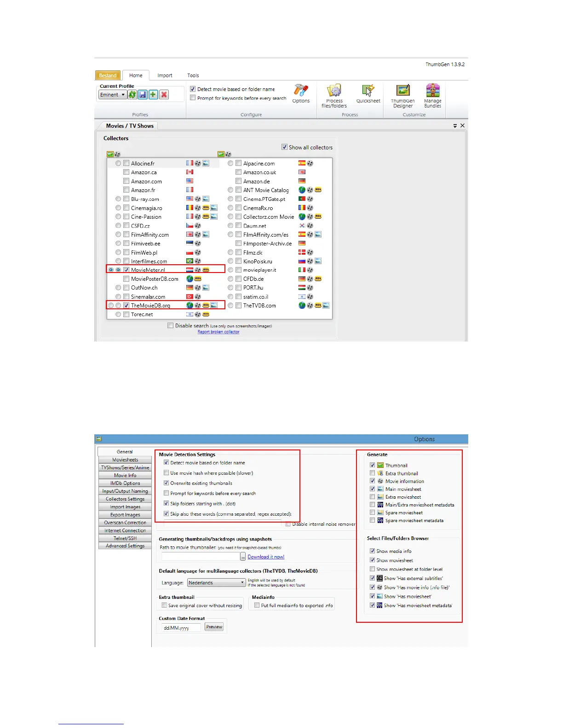Image resolution: width=563 pixels, height=728 pixels.
Task: Toggle 'Overwrite existing thumbnails' checkbox
Action: (166, 483)
